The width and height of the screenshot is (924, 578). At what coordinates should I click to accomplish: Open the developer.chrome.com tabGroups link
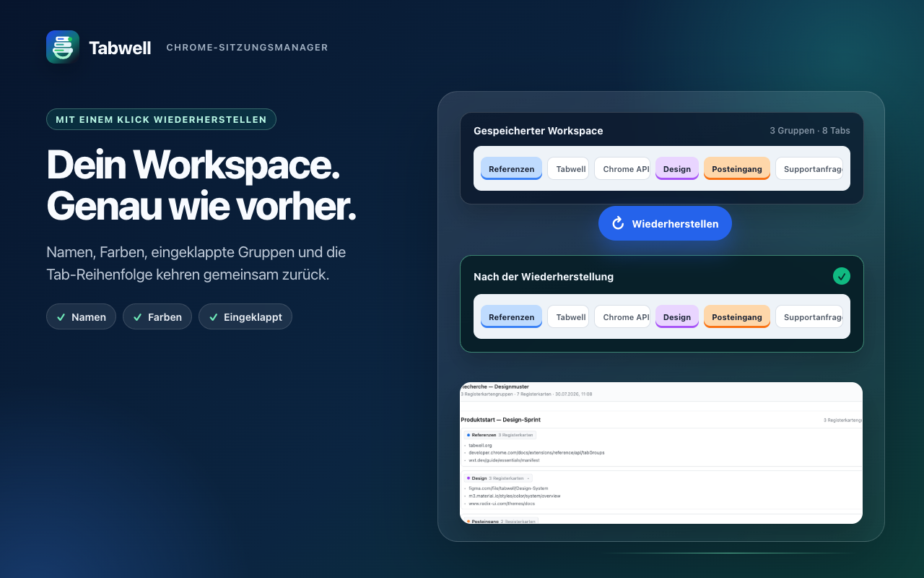536,453
